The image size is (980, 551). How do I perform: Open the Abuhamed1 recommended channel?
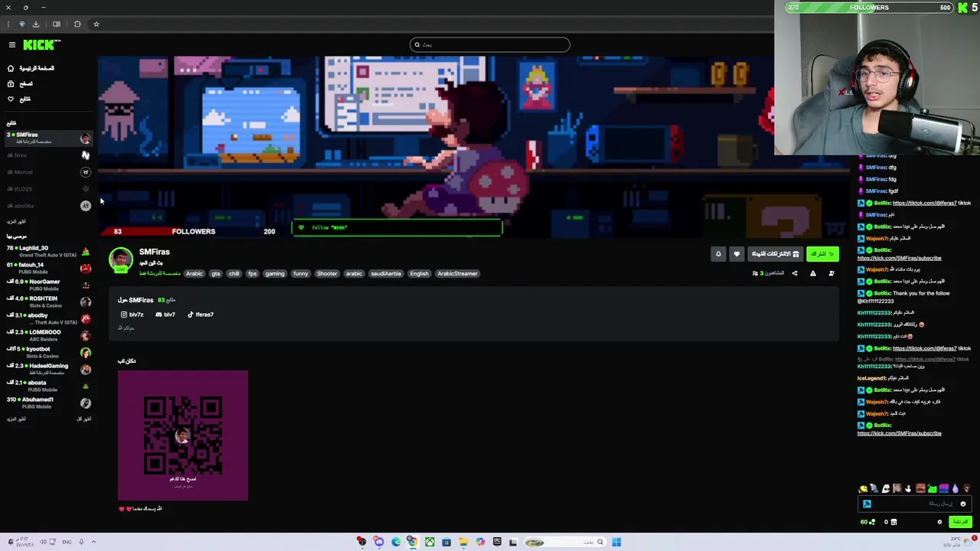coord(48,403)
